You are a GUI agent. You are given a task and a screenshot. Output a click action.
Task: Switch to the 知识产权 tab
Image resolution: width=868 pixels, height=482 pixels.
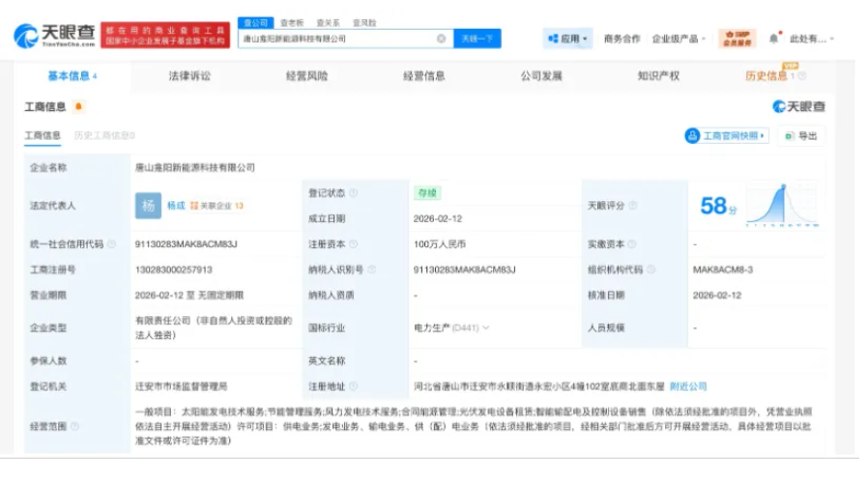(x=657, y=75)
